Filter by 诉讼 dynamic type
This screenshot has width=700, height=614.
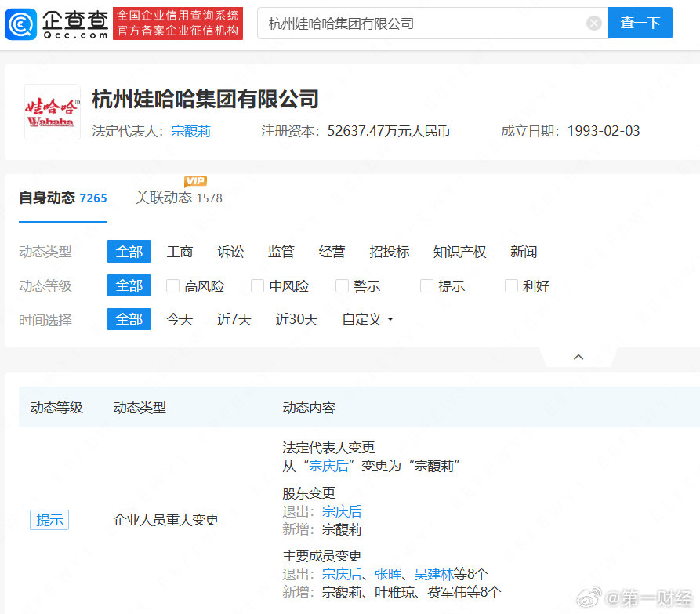pyautogui.click(x=230, y=252)
